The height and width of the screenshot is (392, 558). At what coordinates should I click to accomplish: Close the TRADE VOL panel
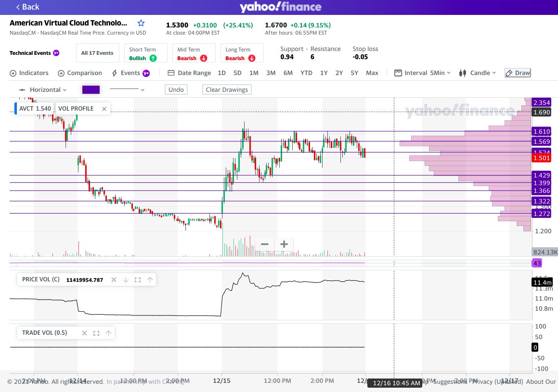pos(84,333)
